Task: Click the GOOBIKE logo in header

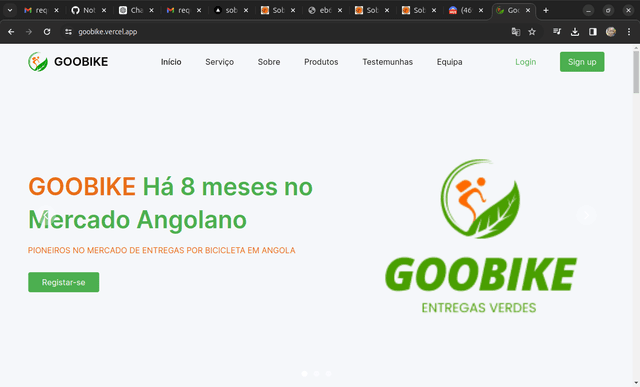Action: [x=68, y=62]
